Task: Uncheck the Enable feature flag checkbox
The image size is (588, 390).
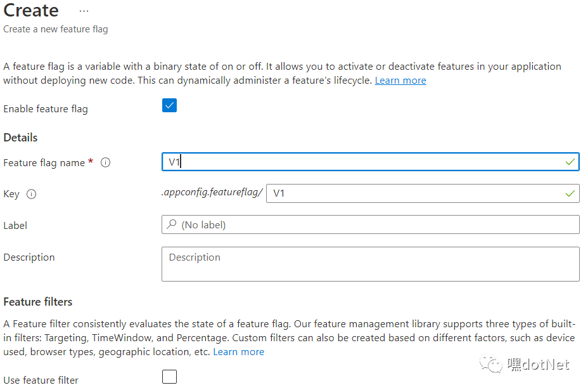Action: coord(169,106)
